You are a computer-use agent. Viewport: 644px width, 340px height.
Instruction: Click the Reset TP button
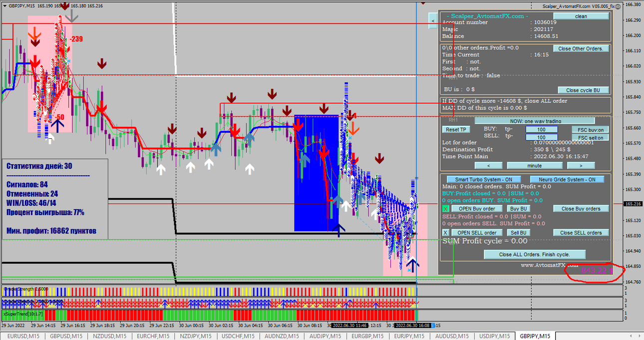coord(456,129)
